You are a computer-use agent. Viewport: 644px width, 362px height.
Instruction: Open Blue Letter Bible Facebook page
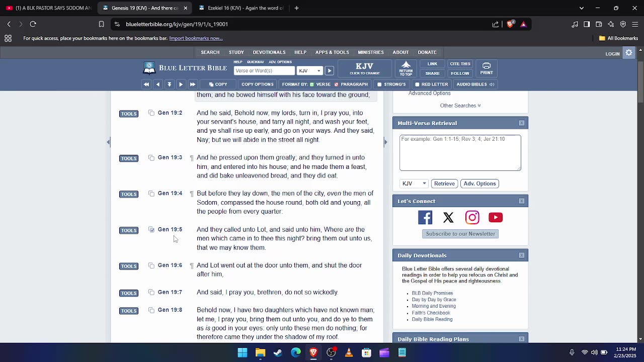425,217
